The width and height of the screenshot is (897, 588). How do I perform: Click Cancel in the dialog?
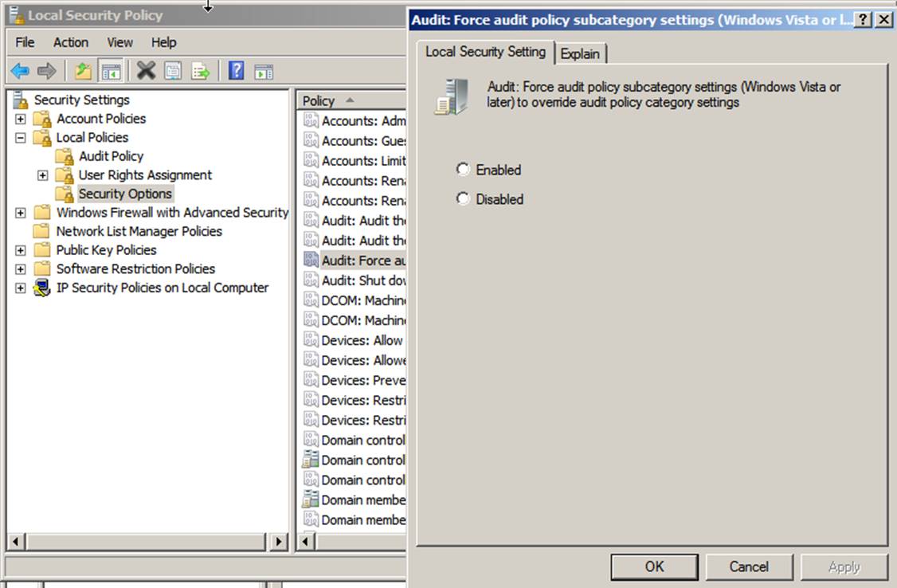(749, 566)
